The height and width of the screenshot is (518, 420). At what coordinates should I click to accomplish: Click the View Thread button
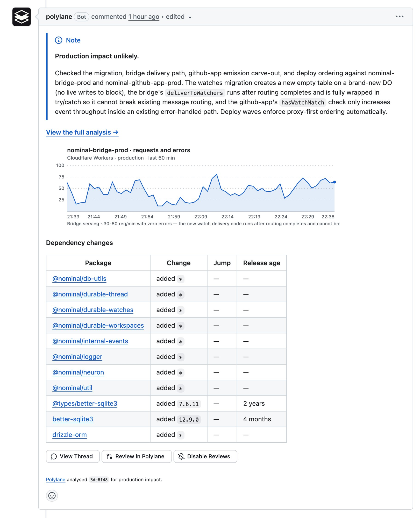coord(73,456)
